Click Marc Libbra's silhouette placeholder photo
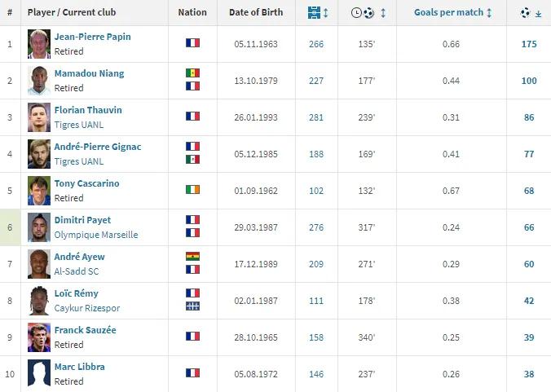Image resolution: width=551 pixels, height=392 pixels. (x=39, y=373)
